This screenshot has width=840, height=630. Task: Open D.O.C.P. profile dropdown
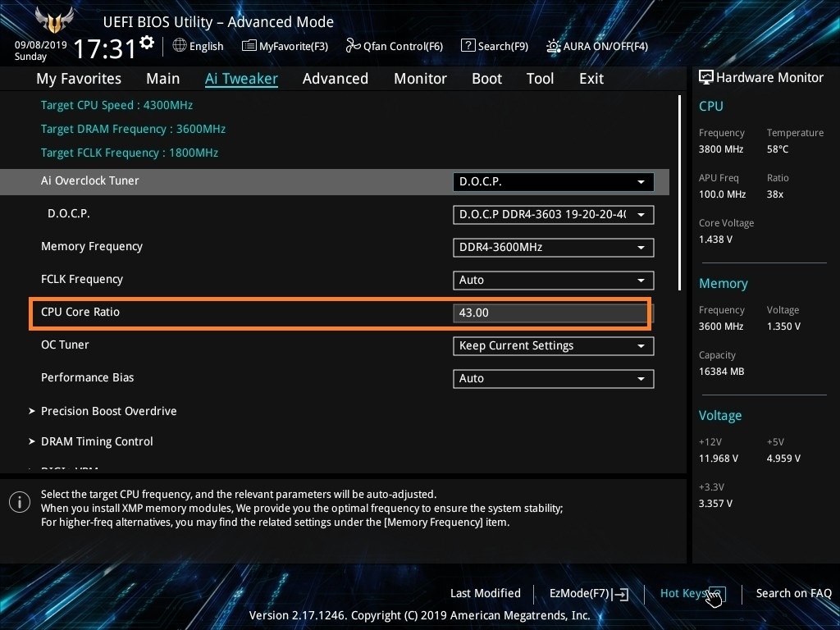[x=554, y=215]
